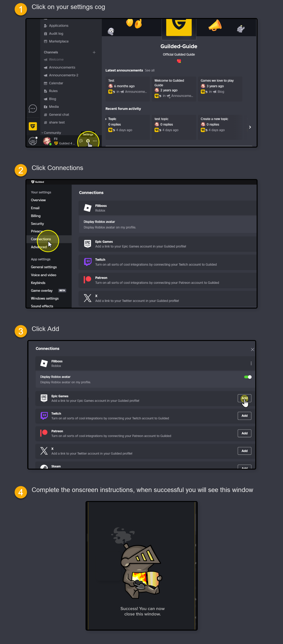283x644 pixels.
Task: Click the Settings cog icon
Action: [88, 141]
